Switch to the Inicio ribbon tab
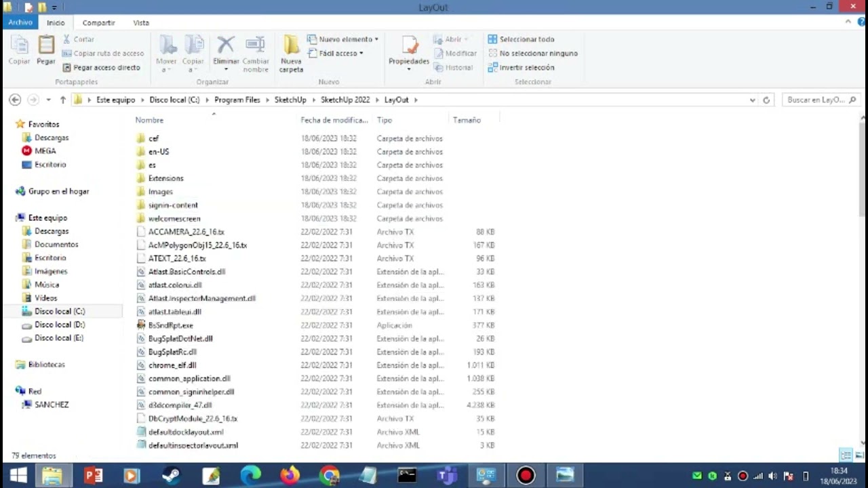Image resolution: width=868 pixels, height=488 pixels. [x=56, y=22]
